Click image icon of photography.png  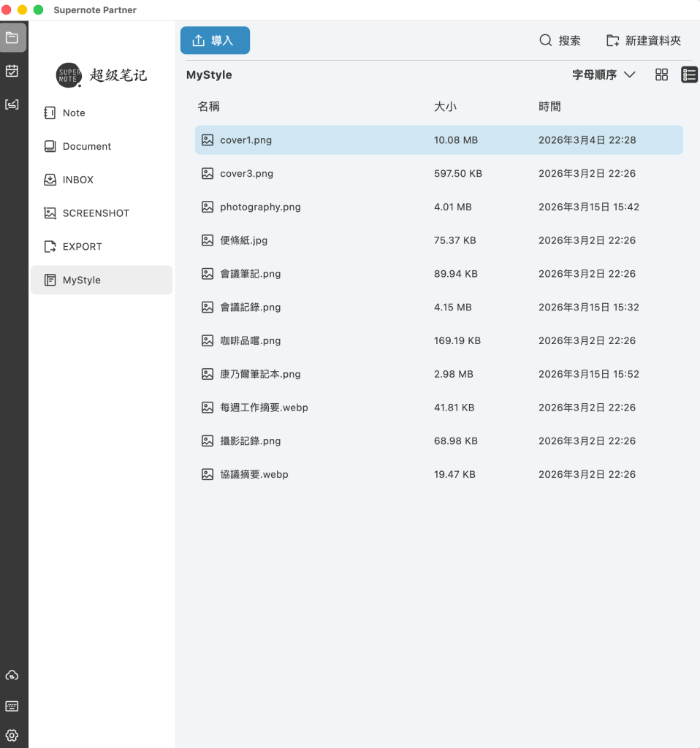207,207
